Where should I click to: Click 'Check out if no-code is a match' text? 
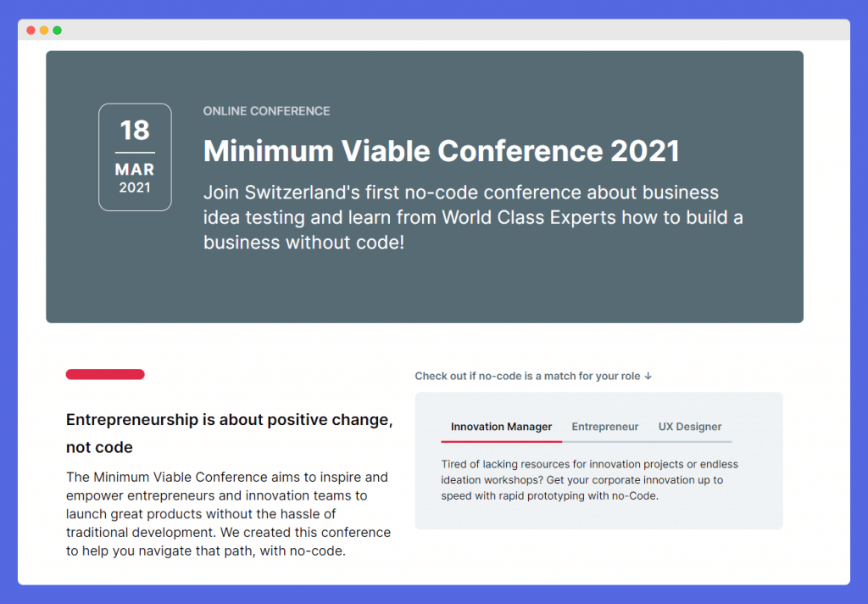527,377
